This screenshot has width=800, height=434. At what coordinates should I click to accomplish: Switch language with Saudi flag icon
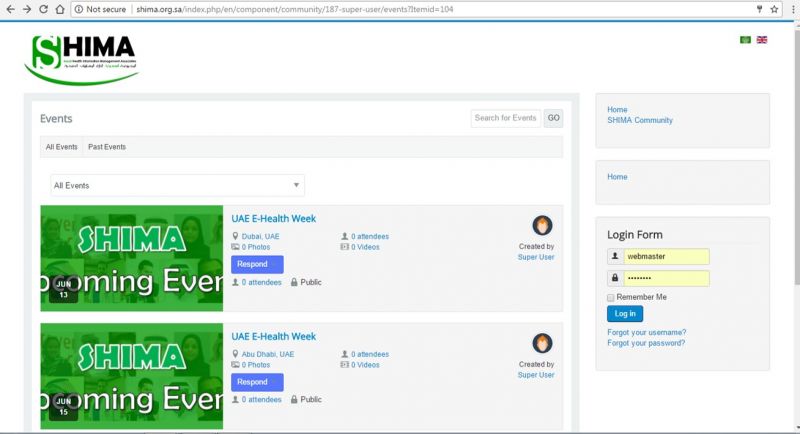pos(745,40)
